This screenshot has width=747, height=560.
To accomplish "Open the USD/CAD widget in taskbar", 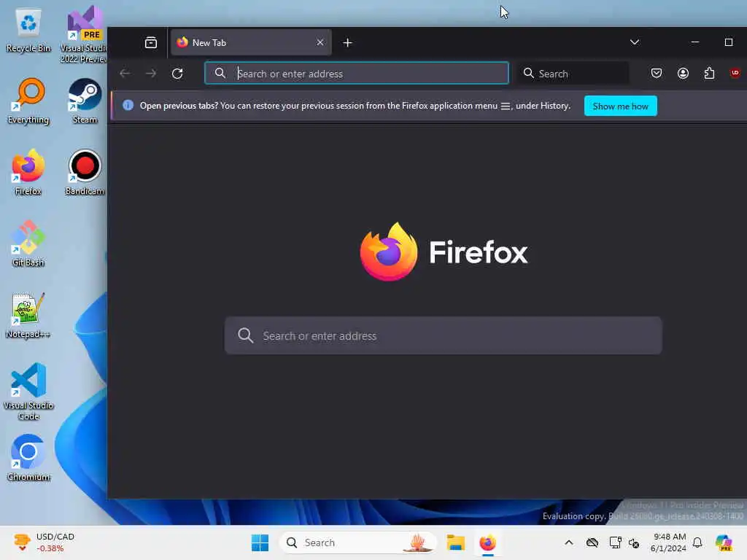I will (44, 542).
